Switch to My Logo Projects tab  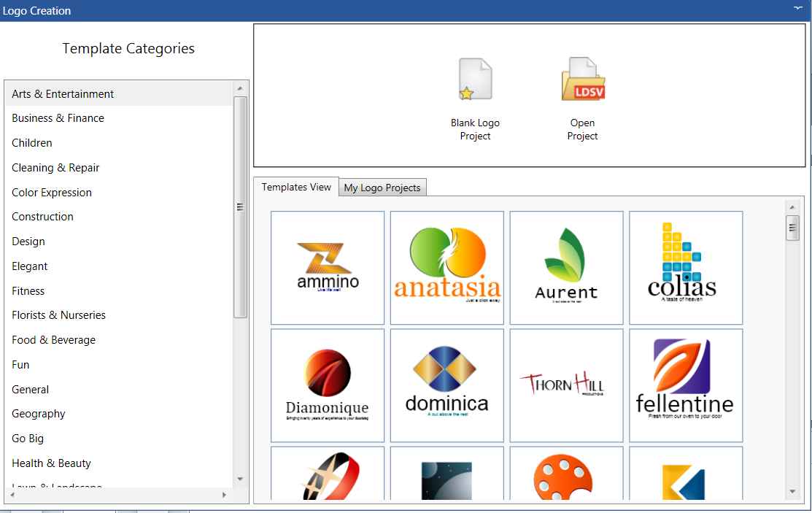(x=382, y=188)
